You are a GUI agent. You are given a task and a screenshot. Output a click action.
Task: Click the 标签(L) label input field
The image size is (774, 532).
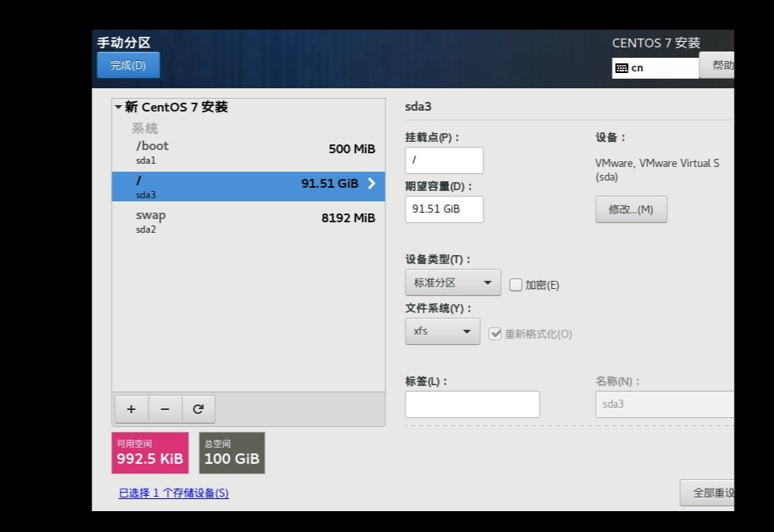[x=472, y=404]
